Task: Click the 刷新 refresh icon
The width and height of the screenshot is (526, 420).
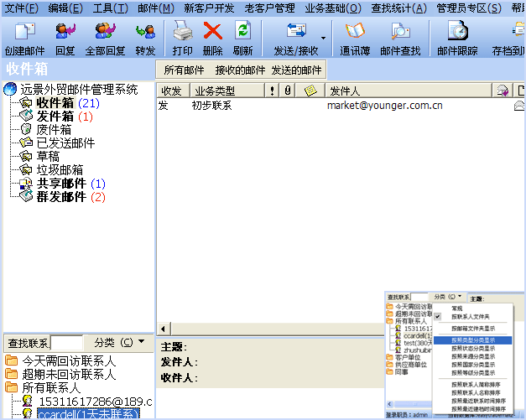Action: (x=243, y=31)
